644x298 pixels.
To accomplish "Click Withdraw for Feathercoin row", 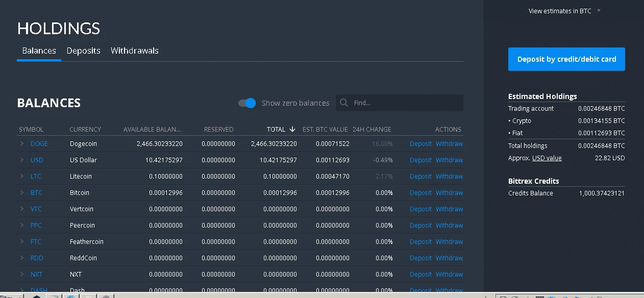I will [450, 241].
